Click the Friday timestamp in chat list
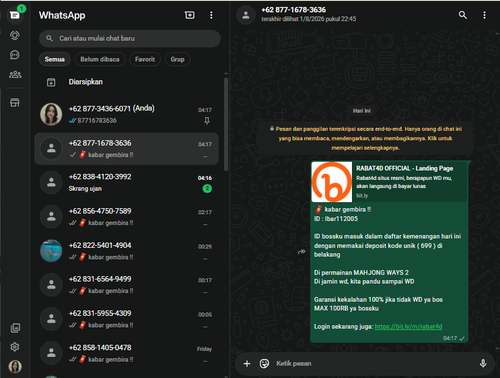This screenshot has width=500, height=378. tap(204, 349)
